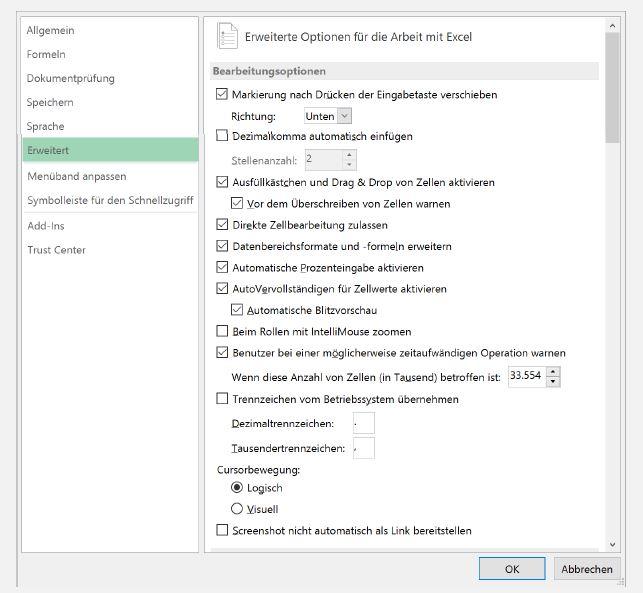Toggle Automatische Prozenteingabe aktivieren
Image resolution: width=643 pixels, height=593 pixels.
coord(222,267)
